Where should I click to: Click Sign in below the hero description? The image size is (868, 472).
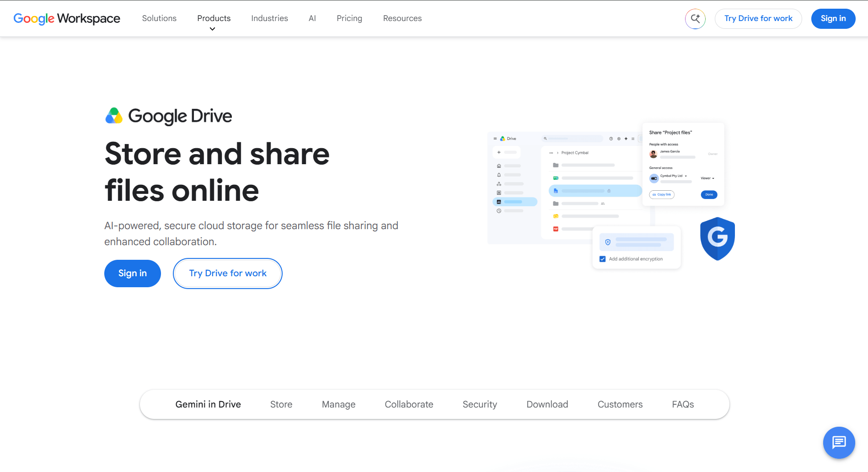[133, 274]
